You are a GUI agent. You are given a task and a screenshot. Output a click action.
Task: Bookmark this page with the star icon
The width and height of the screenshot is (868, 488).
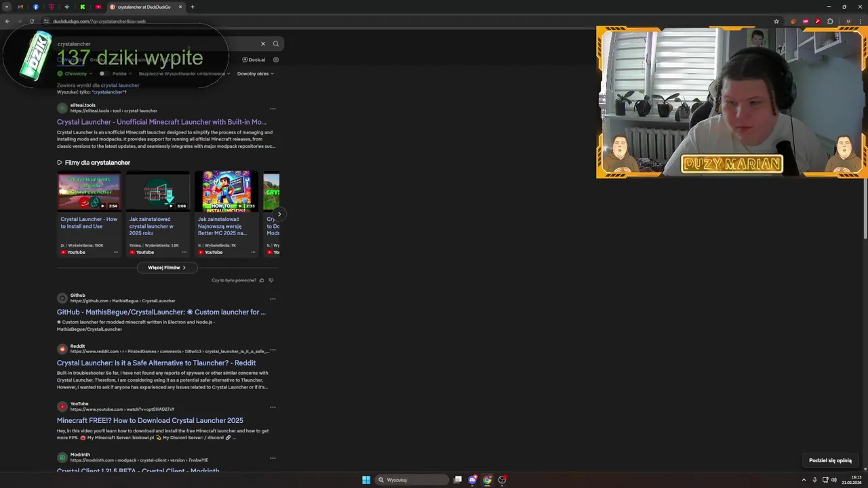pyautogui.click(x=776, y=21)
